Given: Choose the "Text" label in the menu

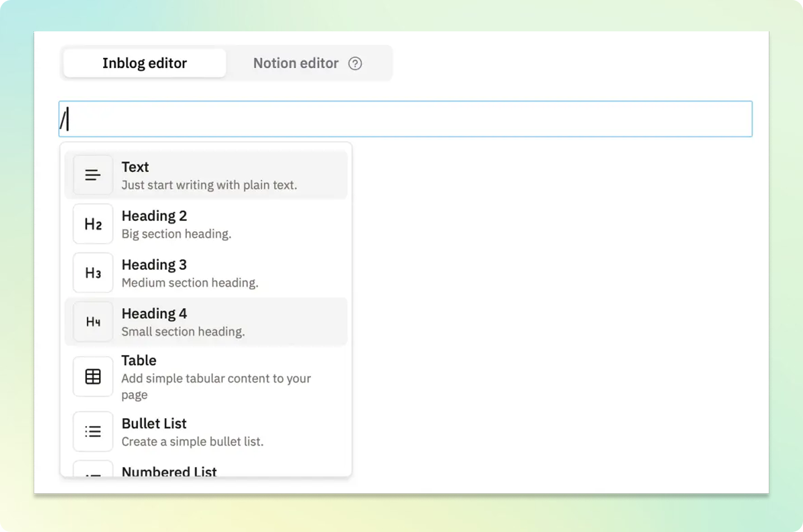Looking at the screenshot, I should pos(135,167).
